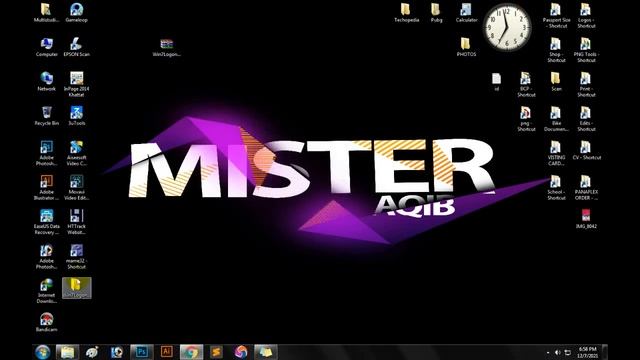Click the orange S taskbar icon

click(216, 352)
